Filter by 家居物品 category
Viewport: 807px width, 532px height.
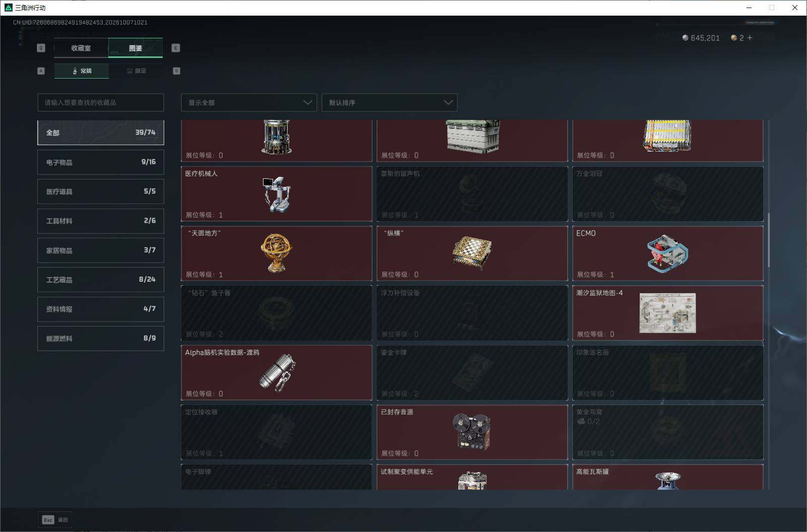[x=101, y=250]
